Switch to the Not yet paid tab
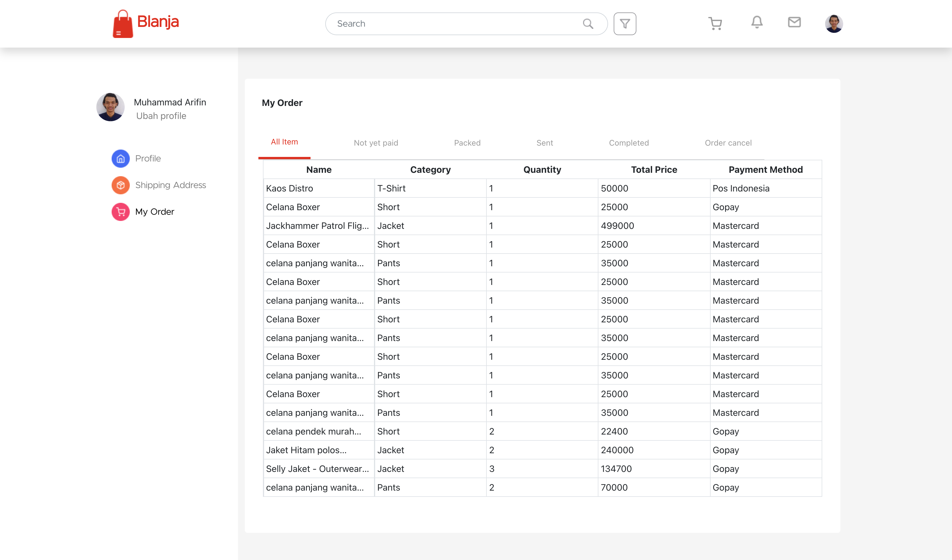Image resolution: width=952 pixels, height=560 pixels. [x=375, y=143]
